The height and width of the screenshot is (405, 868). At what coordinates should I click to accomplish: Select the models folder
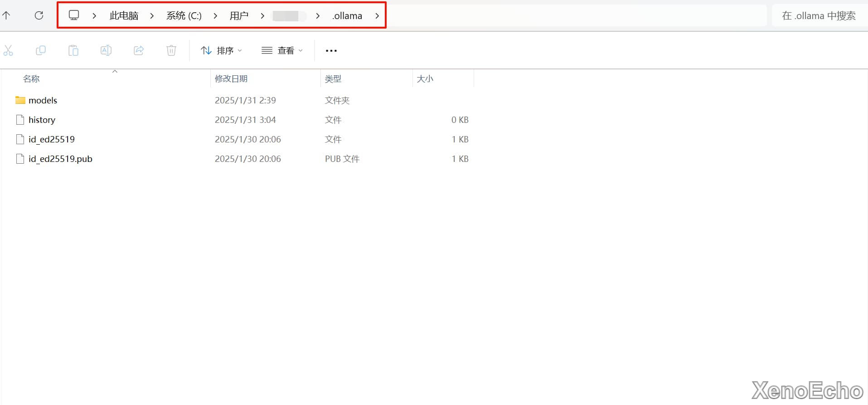(43, 100)
